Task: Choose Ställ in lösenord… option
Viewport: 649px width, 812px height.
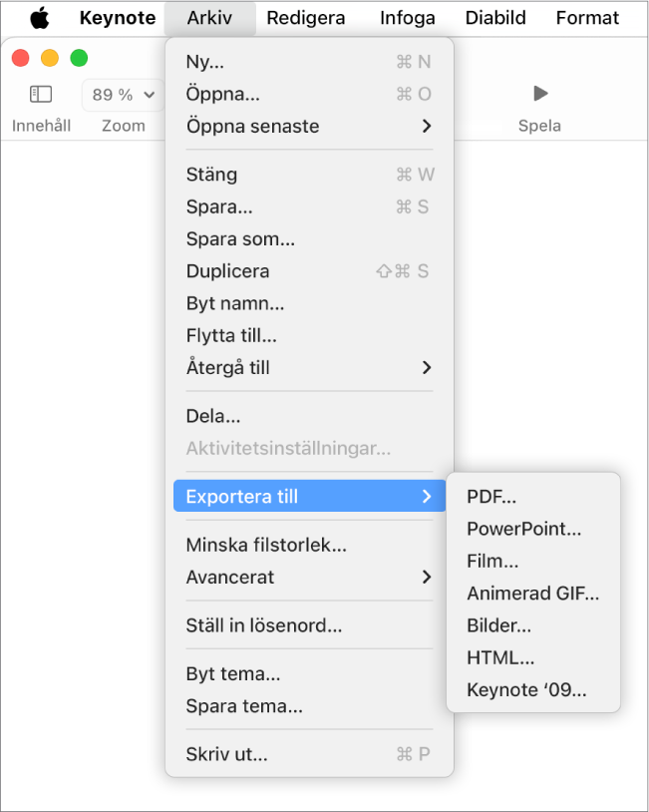Action: (x=309, y=625)
